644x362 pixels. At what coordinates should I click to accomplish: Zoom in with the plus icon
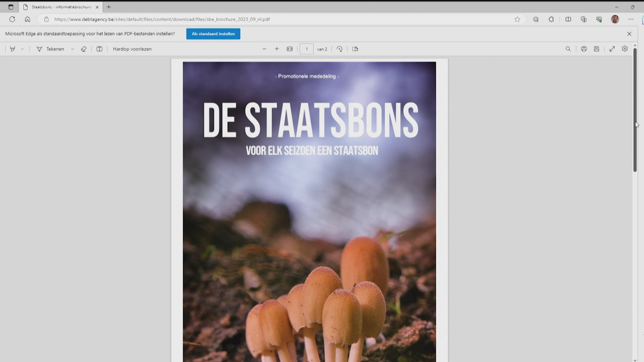pyautogui.click(x=277, y=49)
